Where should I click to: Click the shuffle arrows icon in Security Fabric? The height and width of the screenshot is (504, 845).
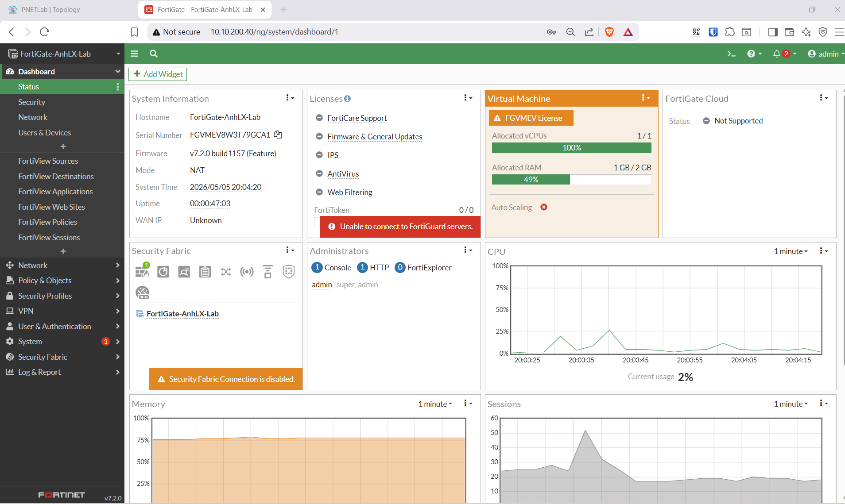pos(226,271)
